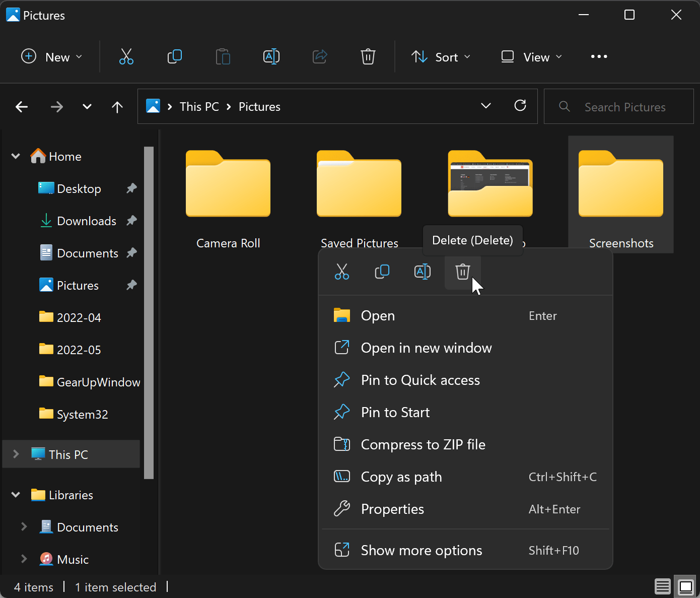This screenshot has width=700, height=598.
Task: Click the Search Pictures input field
Action: coord(624,107)
